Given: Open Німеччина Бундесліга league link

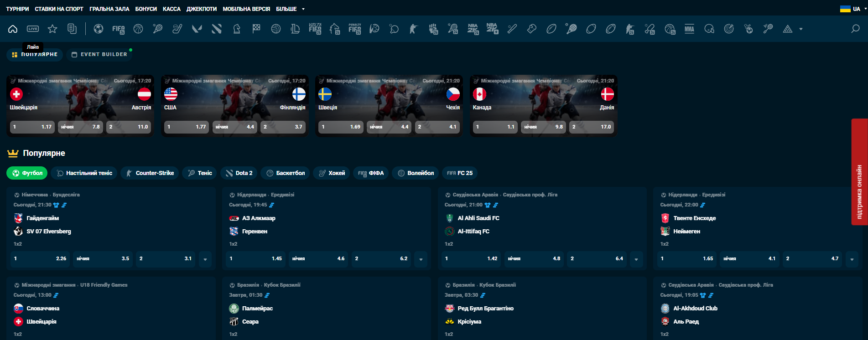Looking at the screenshot, I should (51, 195).
